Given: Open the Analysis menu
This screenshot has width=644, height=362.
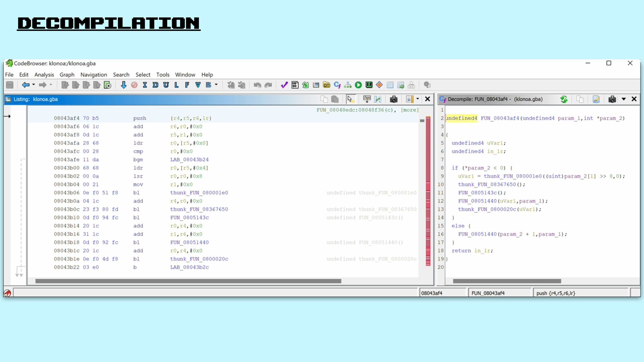Looking at the screenshot, I should [x=44, y=75].
